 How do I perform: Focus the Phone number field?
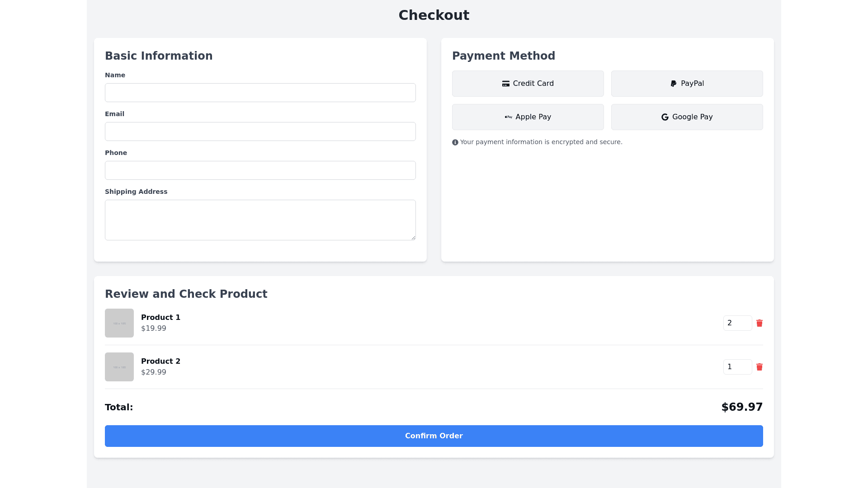[260, 170]
